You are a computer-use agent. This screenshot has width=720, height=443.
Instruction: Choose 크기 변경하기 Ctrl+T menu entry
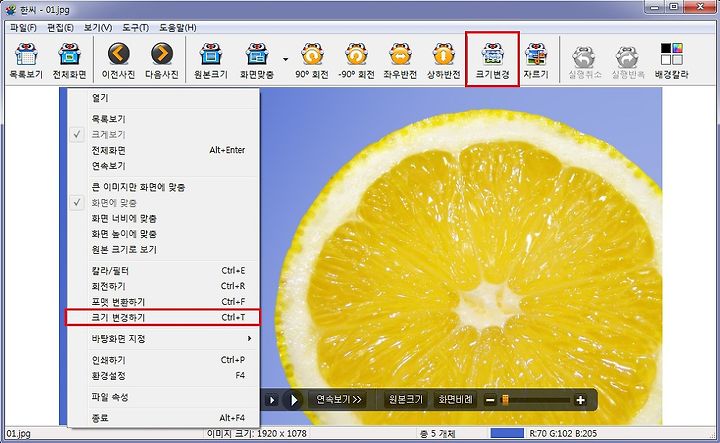tap(163, 317)
